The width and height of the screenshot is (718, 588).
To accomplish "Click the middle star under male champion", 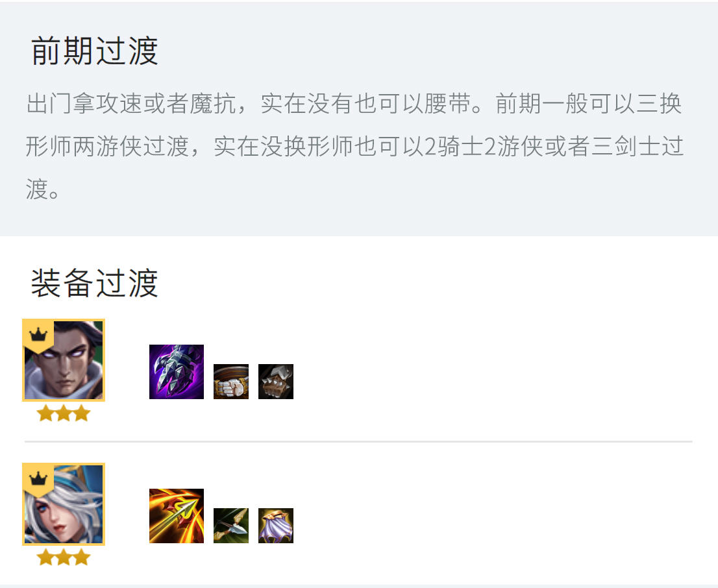I will [64, 413].
